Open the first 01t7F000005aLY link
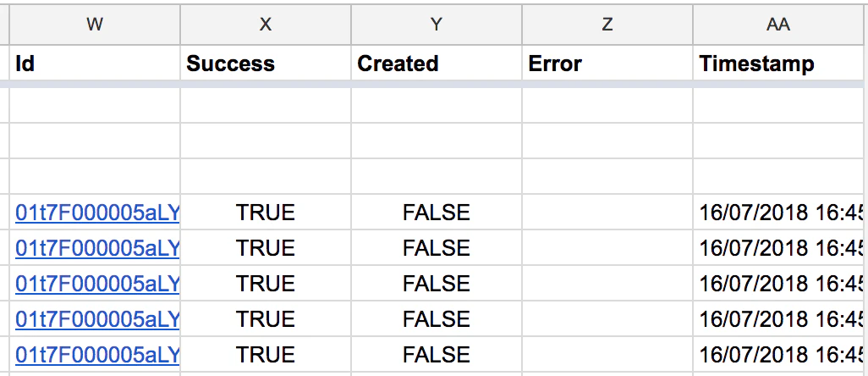This screenshot has height=376, width=868. (97, 213)
